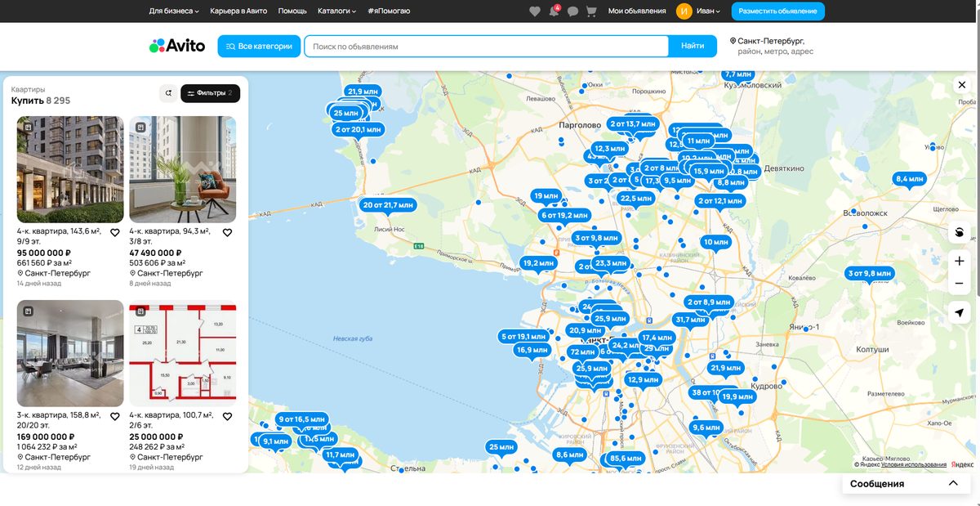Zoom out the map with minus button

[960, 284]
